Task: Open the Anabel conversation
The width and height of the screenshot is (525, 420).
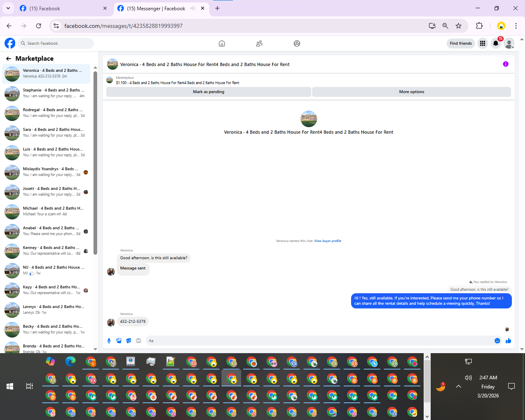Action: pyautogui.click(x=46, y=231)
